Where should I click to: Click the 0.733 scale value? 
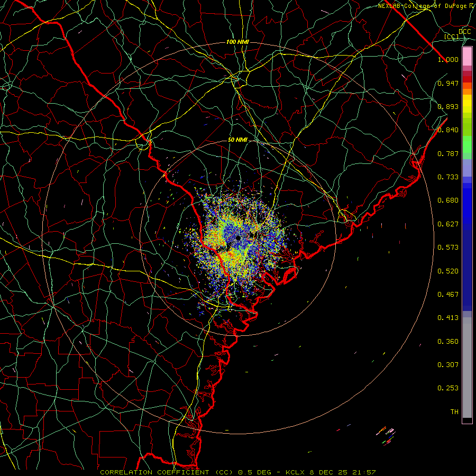click(x=448, y=177)
